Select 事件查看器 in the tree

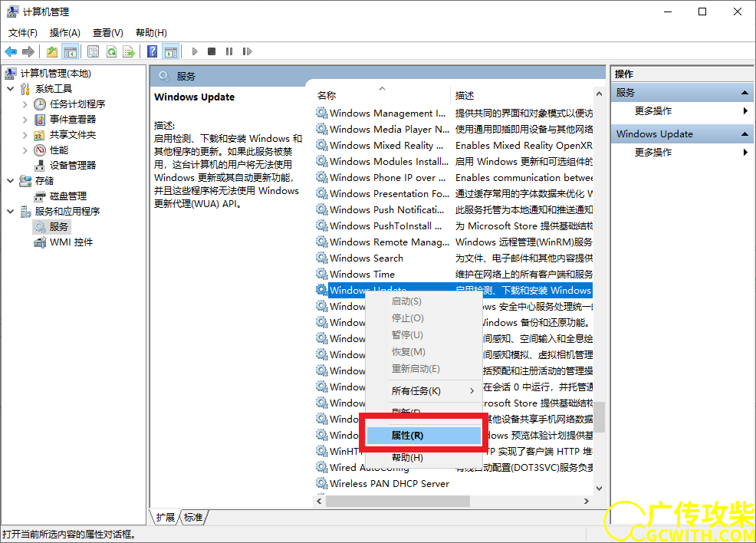[73, 120]
